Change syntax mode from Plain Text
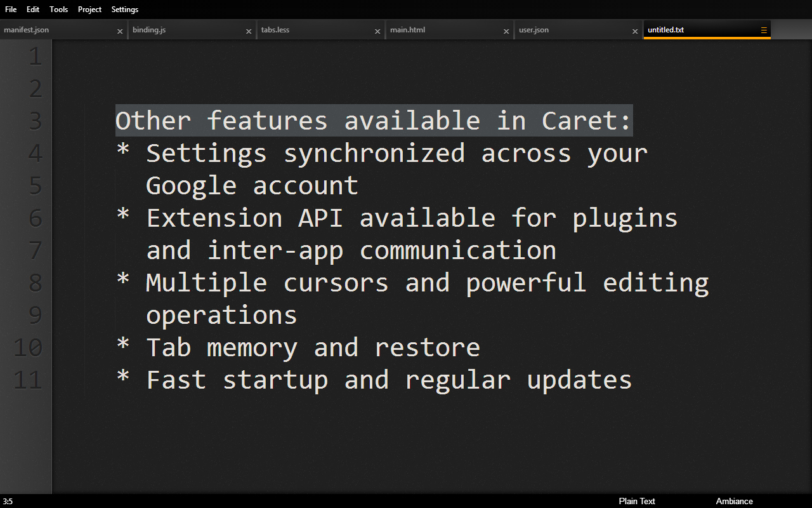This screenshot has height=508, width=812. 637,501
